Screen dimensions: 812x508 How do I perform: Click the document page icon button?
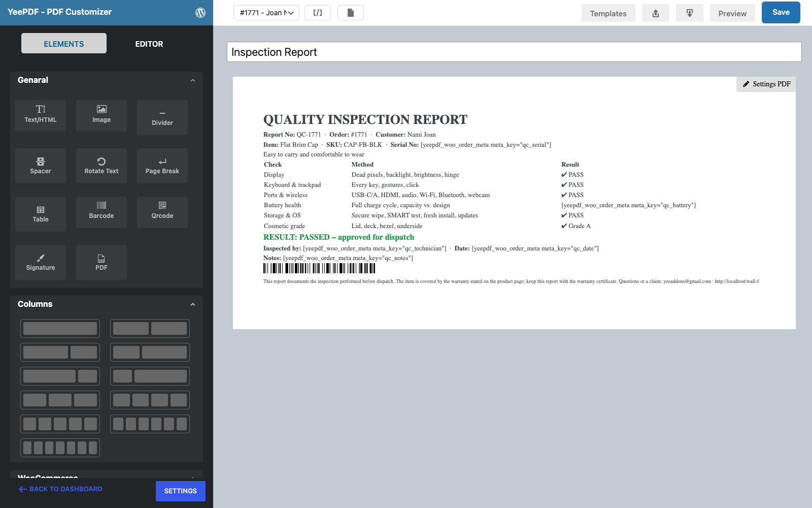[351, 13]
